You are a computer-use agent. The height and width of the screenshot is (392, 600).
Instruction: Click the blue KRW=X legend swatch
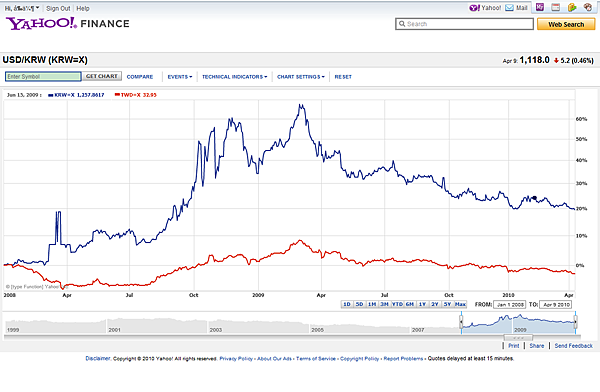[51, 95]
